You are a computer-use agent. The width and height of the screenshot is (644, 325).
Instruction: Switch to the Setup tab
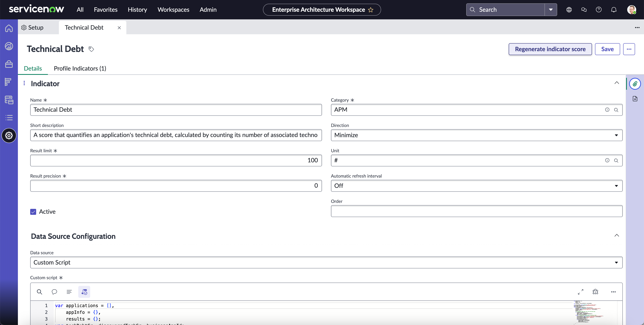pos(32,28)
